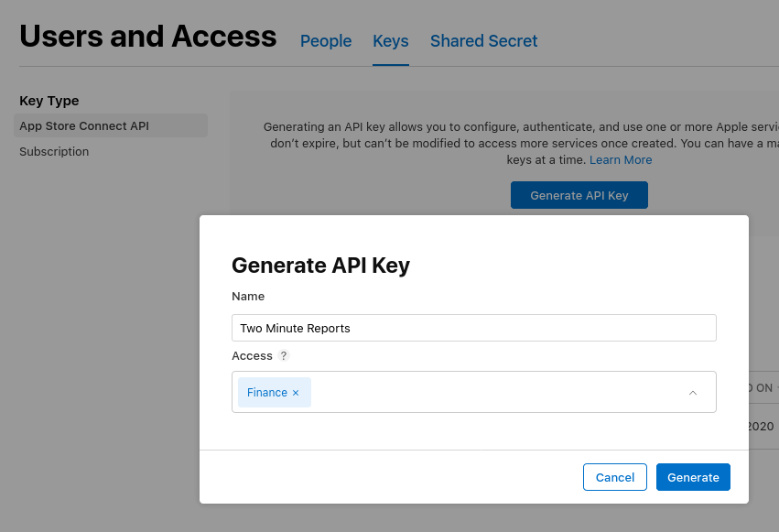This screenshot has height=532, width=779.
Task: Click the empty area of the Access combo box
Action: click(497, 392)
